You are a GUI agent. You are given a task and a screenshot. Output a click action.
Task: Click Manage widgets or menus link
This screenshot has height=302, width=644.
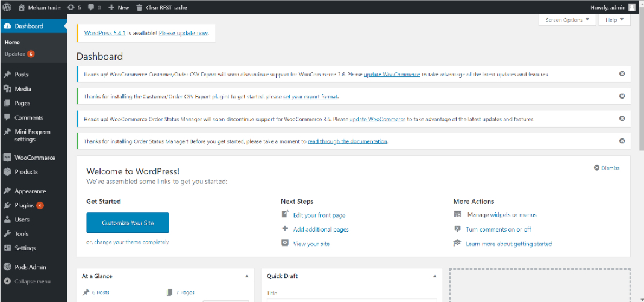coord(502,215)
